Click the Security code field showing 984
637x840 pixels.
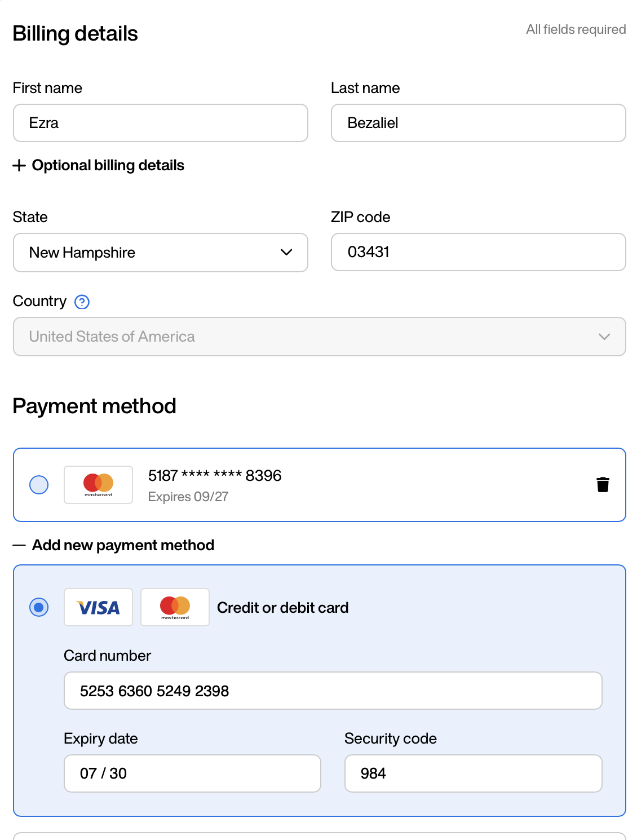click(474, 773)
